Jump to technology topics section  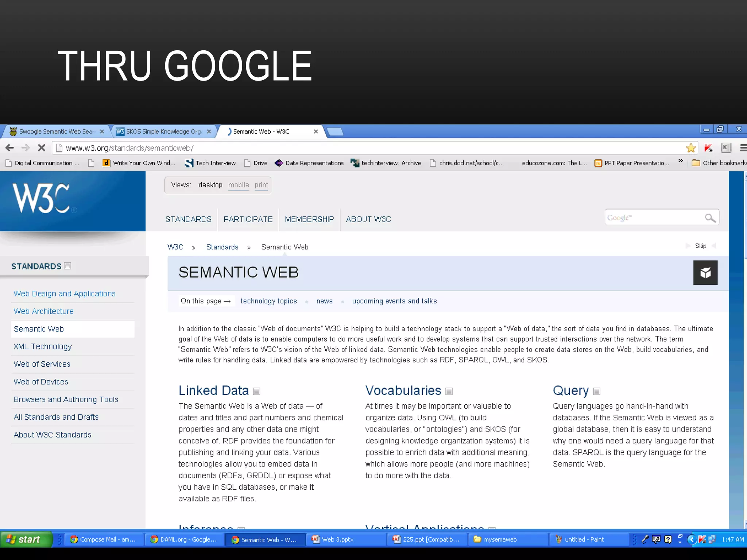click(x=269, y=301)
